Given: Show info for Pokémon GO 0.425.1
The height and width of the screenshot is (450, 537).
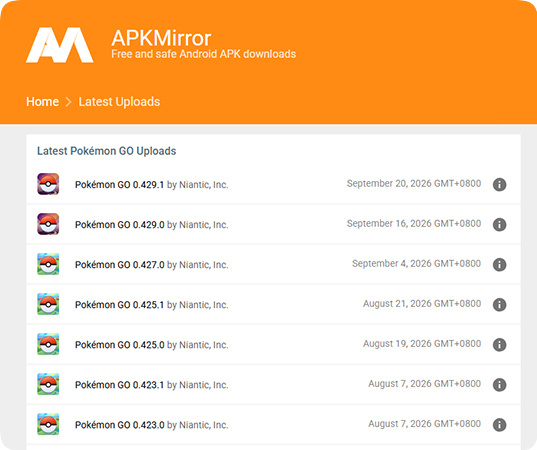Looking at the screenshot, I should click(499, 305).
